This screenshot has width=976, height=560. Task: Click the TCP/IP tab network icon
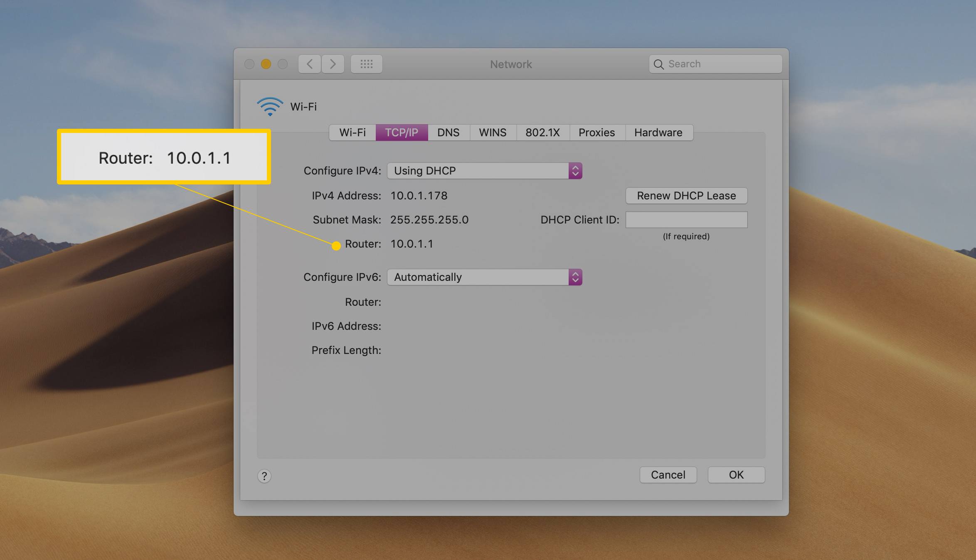pos(399,132)
